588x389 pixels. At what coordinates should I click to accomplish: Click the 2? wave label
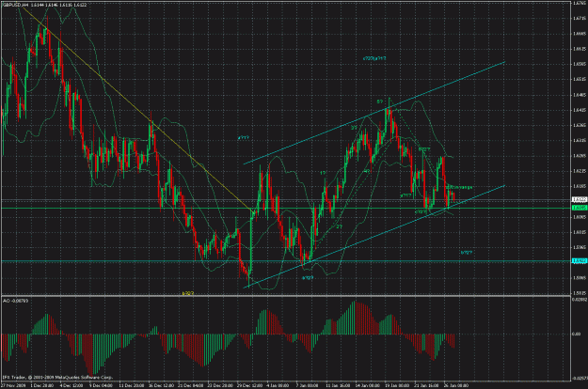click(x=339, y=226)
